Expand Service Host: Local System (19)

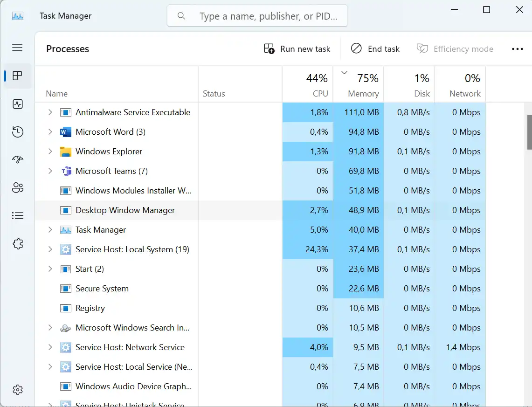coord(50,249)
